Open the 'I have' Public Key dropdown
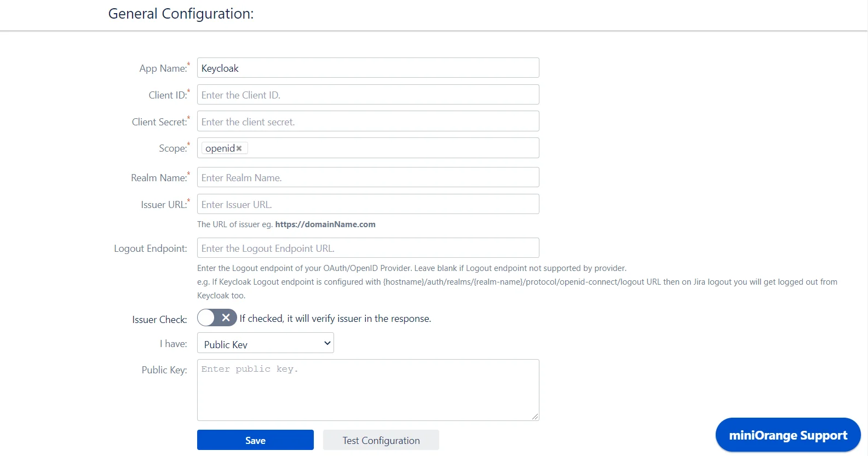 (x=265, y=344)
